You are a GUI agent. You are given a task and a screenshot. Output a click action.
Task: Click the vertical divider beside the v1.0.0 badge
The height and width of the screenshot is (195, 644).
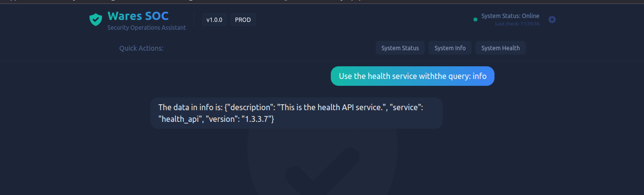(194, 20)
